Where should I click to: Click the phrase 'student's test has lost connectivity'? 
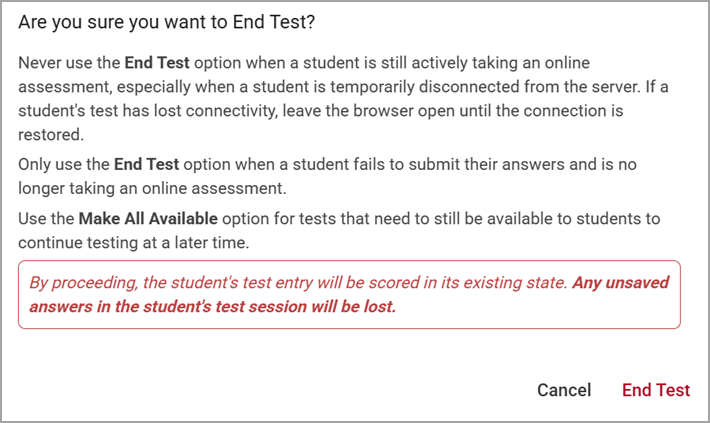click(148, 111)
